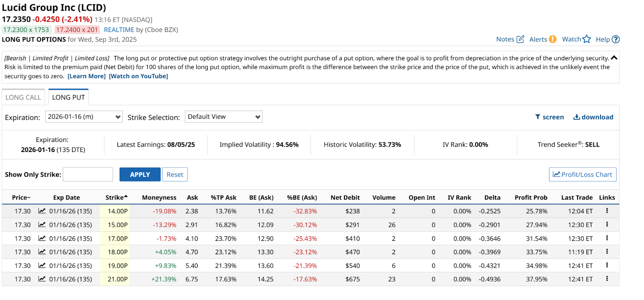Sort by the Volume column header

pos(384,197)
